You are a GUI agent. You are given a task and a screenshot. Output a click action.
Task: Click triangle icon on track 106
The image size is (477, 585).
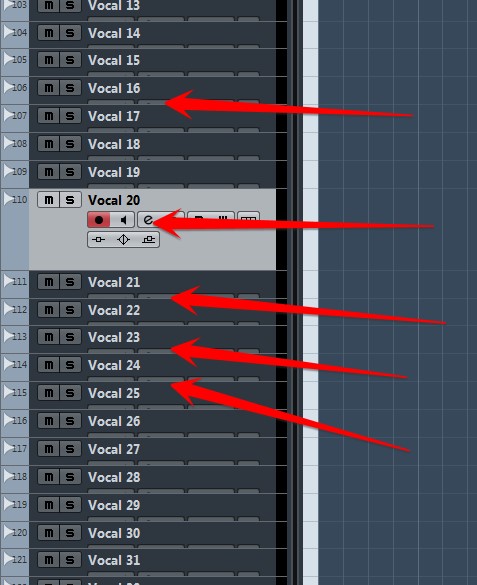[8, 87]
